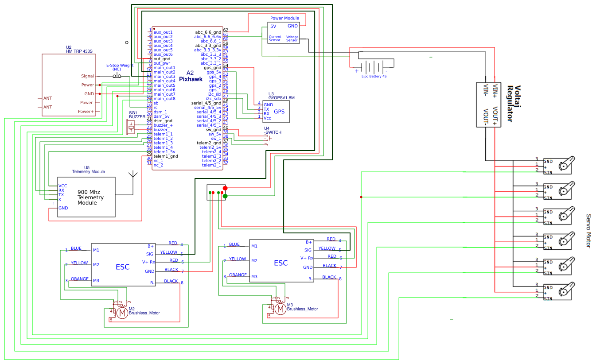596x364 pixels.
Task: Select the Pixhawk label
Action: coord(191,79)
